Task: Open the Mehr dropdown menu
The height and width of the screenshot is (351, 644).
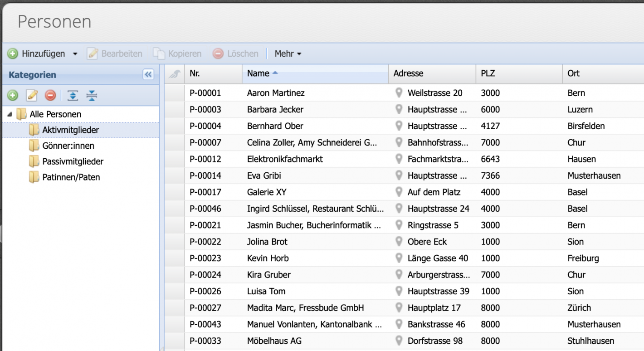Action: tap(288, 53)
